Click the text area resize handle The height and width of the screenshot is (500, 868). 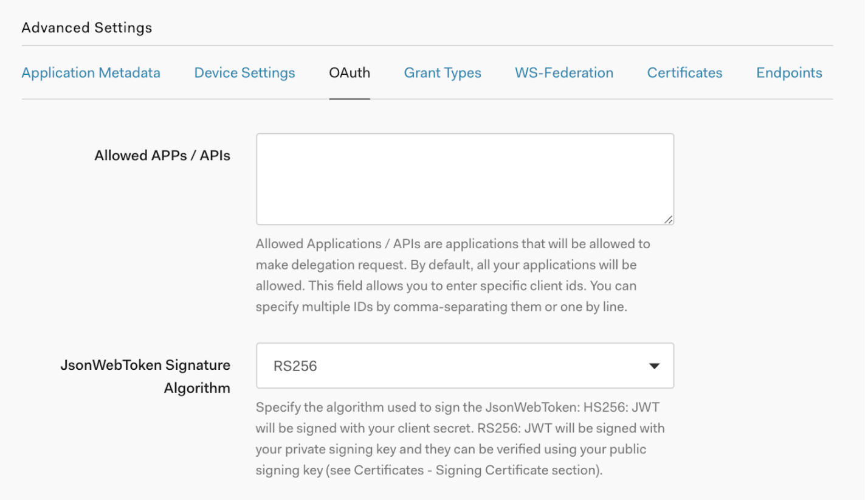[668, 219]
